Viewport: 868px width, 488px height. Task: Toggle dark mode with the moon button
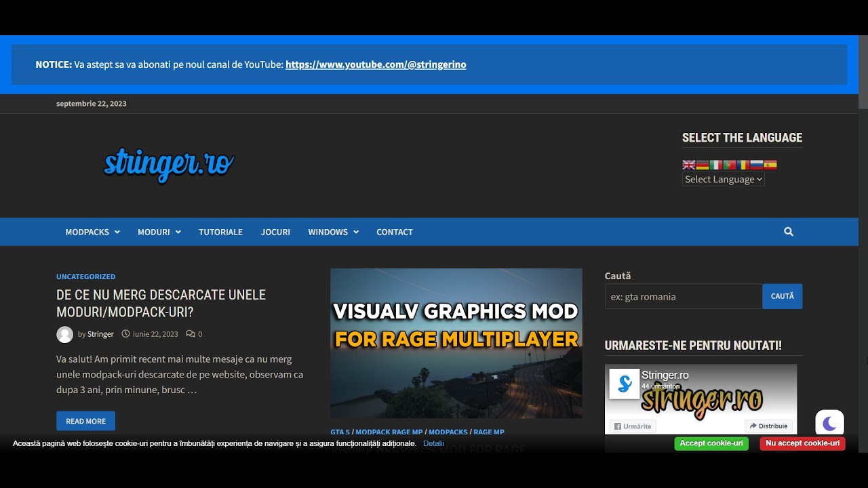(829, 424)
